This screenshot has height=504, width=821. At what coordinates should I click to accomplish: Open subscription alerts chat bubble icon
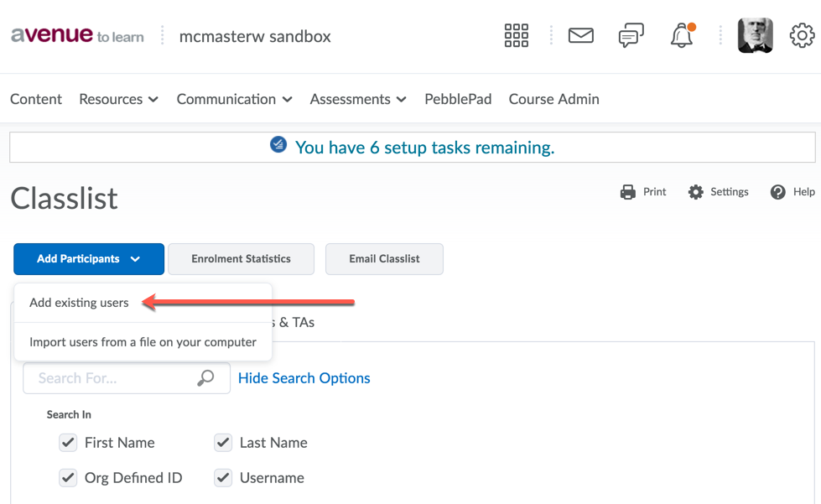pyautogui.click(x=631, y=36)
